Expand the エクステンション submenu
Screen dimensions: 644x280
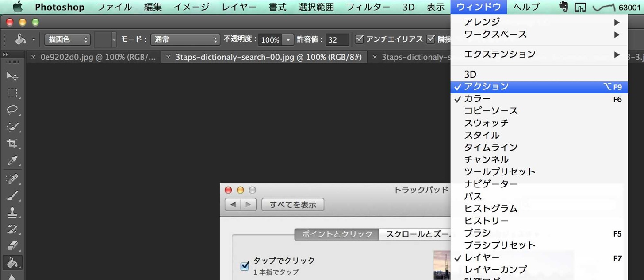[x=539, y=54]
